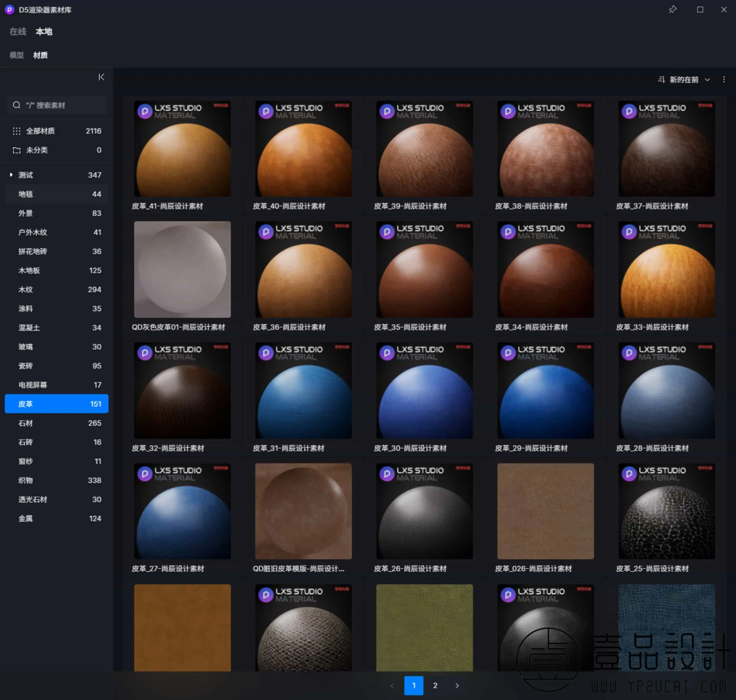Expand the 测试 category tree
Viewport: 736px width, 700px height.
tap(11, 175)
